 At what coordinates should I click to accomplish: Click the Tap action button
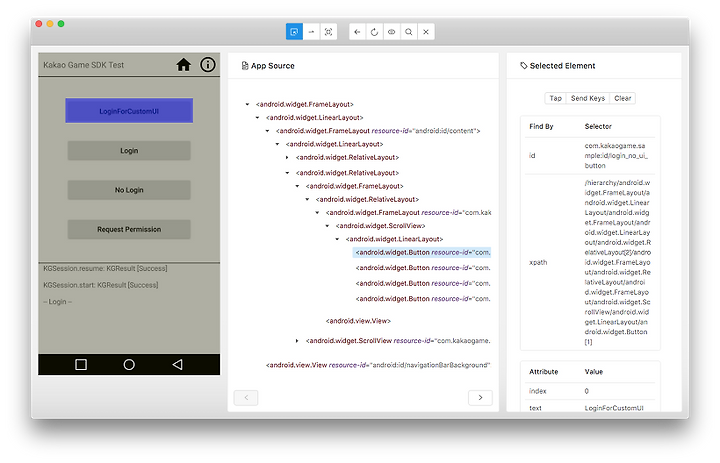[x=555, y=98]
